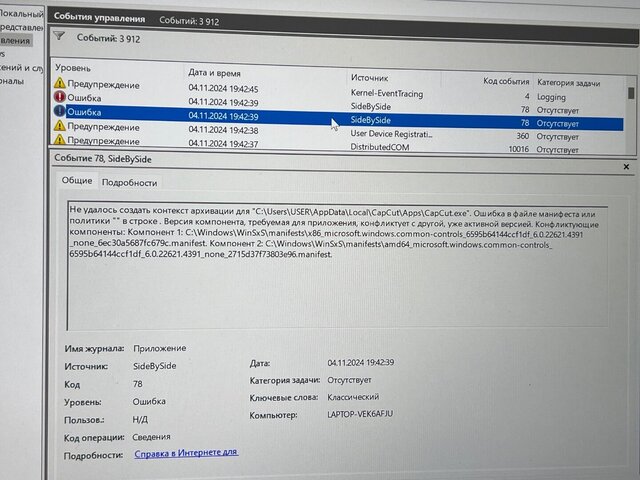Viewport: 640px width, 480px height.
Task: Sort by Категория задачи column header
Action: pos(569,83)
